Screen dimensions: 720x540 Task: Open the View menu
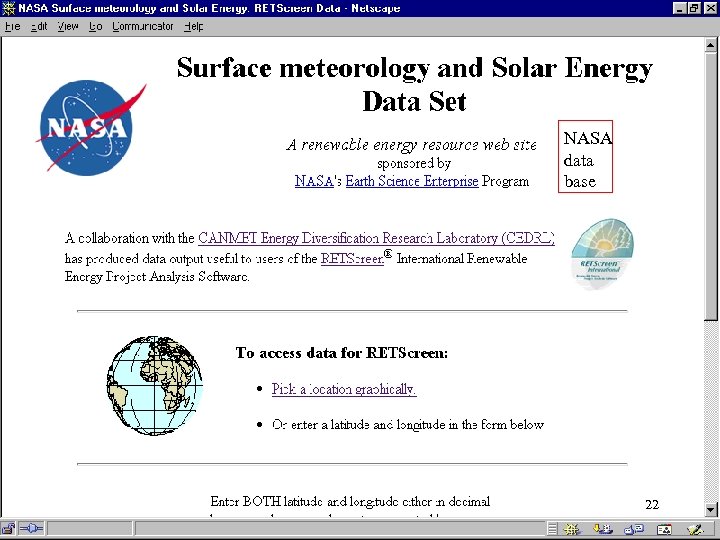[68, 27]
